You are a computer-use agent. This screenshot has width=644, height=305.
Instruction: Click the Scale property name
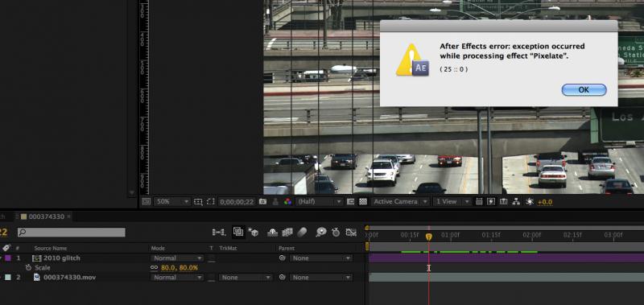click(x=43, y=268)
